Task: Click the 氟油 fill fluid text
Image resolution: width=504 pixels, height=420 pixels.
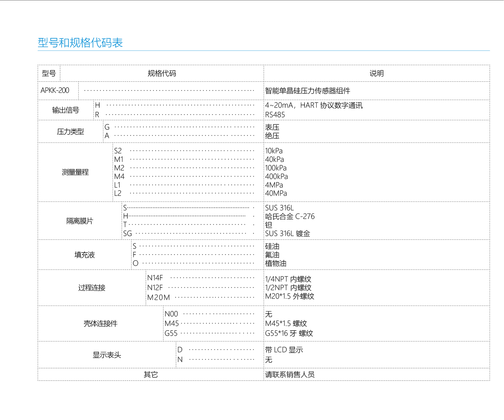Action: [x=272, y=255]
